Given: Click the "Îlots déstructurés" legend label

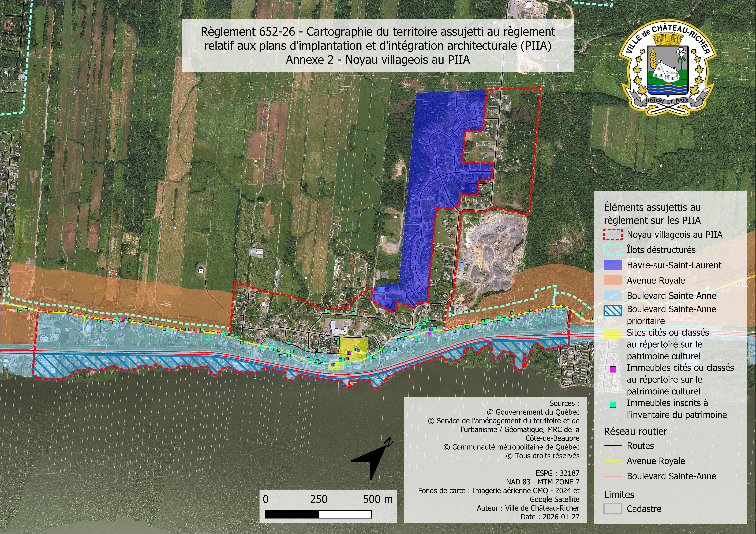Looking at the screenshot, I should point(661,250).
